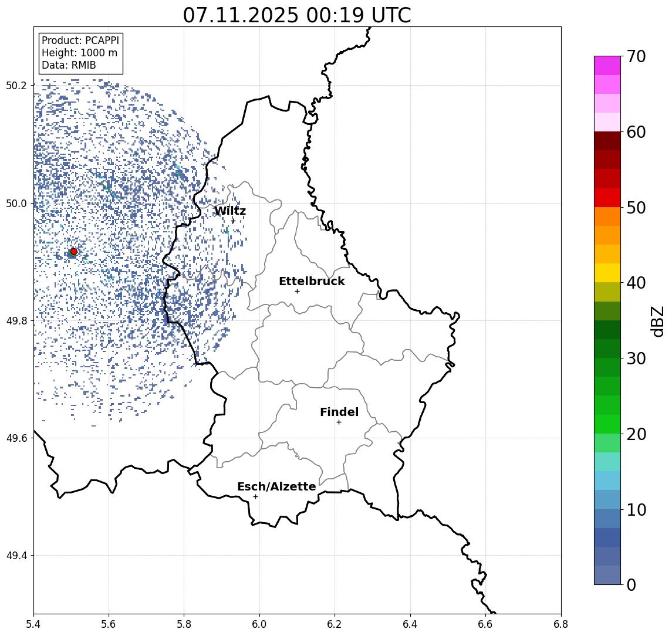Click the colorbar tick label 40
Image resolution: width=672 pixels, height=636 pixels.
[x=636, y=283]
